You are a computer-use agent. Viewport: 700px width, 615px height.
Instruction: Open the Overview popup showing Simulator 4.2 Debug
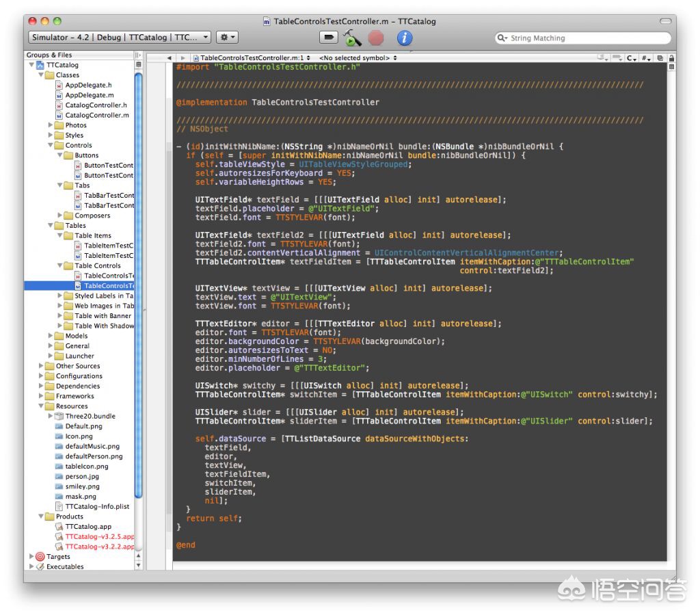(x=120, y=38)
